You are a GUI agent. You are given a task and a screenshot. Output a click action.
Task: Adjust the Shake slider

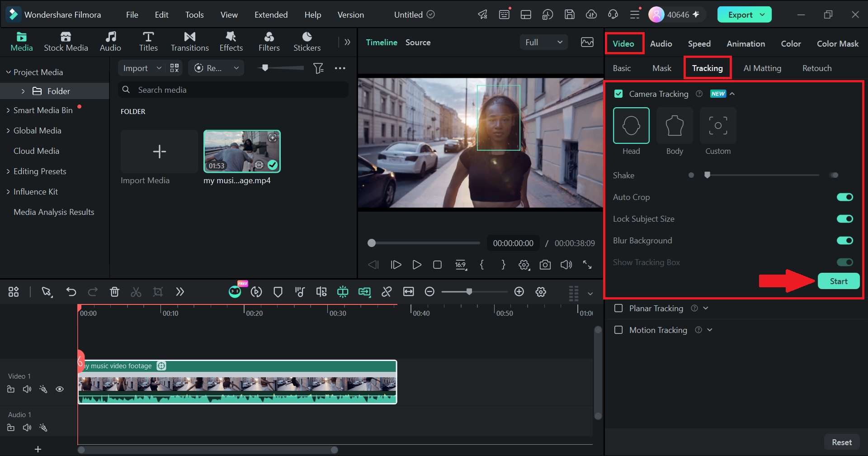click(763, 175)
